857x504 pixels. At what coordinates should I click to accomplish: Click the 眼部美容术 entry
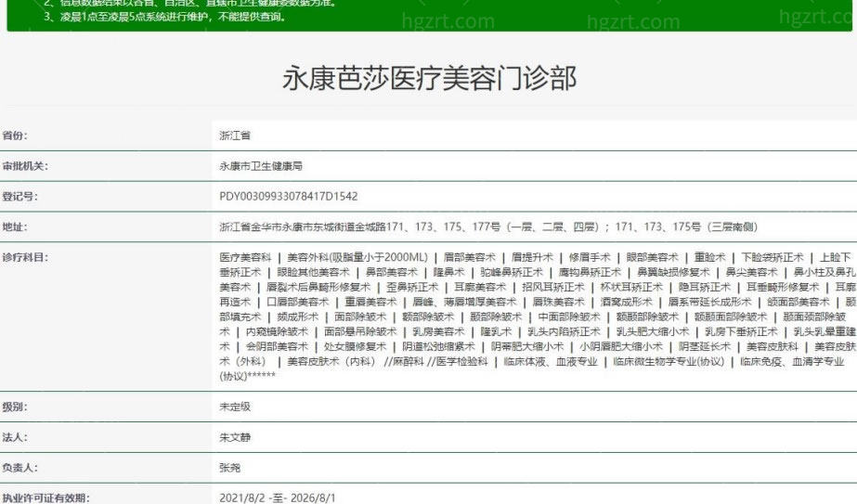pos(652,257)
